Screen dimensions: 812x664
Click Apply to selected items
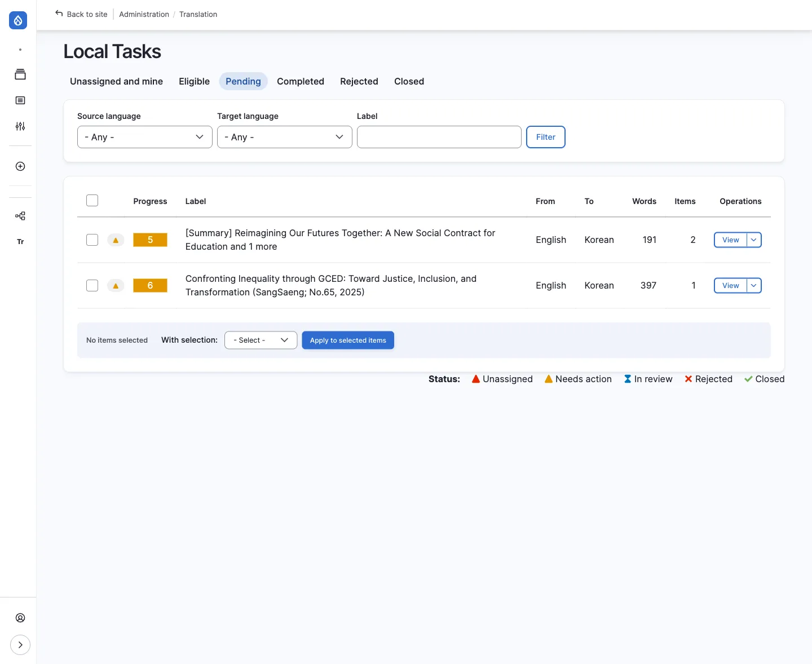click(x=347, y=340)
